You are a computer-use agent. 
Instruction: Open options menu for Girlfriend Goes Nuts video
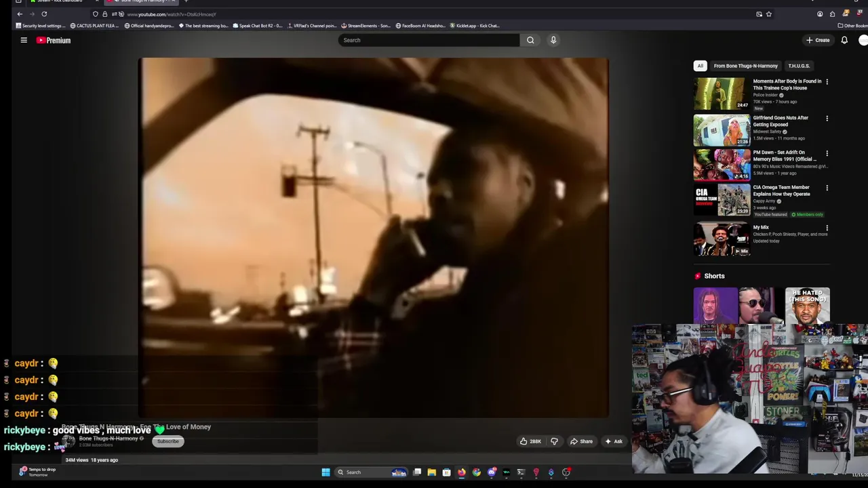(x=827, y=119)
